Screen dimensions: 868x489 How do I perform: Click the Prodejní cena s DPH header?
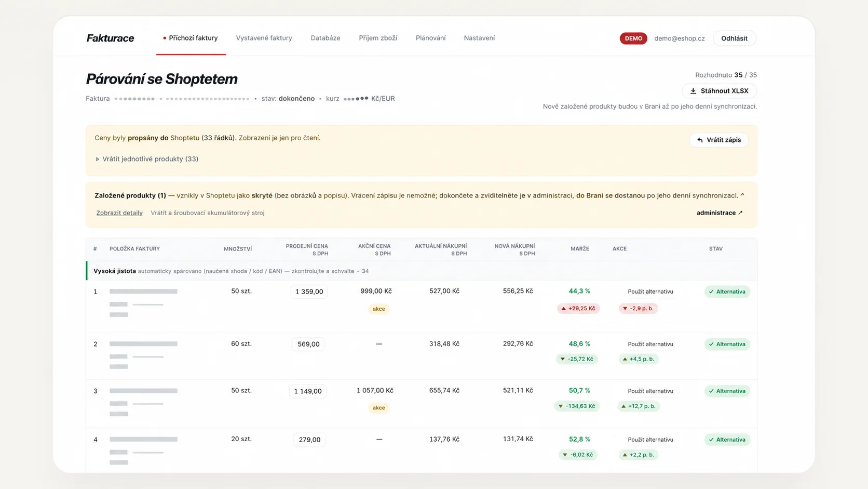[307, 249]
